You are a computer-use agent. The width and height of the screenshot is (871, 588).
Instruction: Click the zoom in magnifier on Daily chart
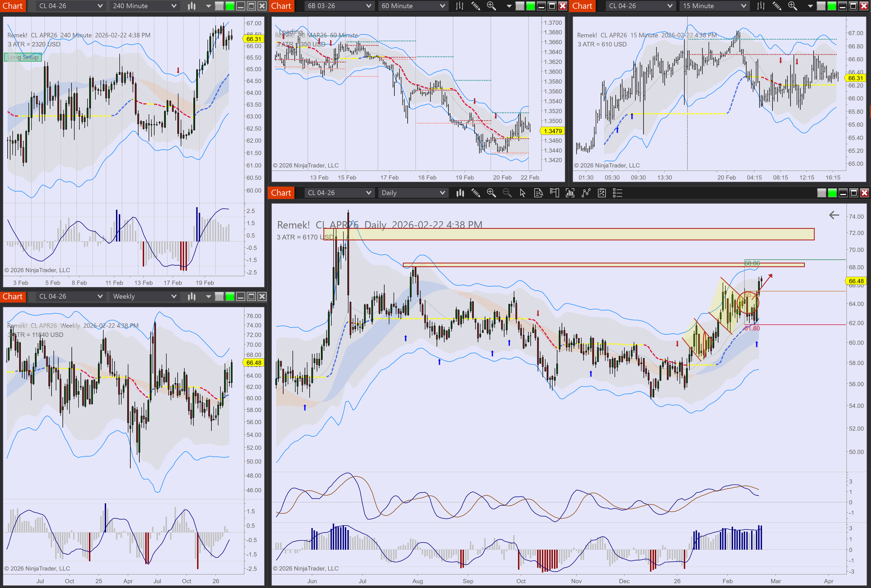(491, 193)
